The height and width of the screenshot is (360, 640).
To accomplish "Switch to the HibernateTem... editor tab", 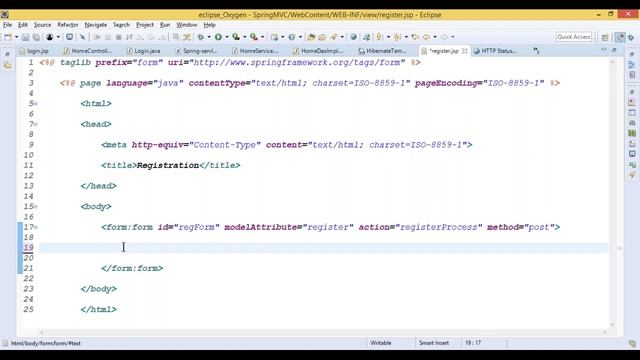I will coord(382,51).
